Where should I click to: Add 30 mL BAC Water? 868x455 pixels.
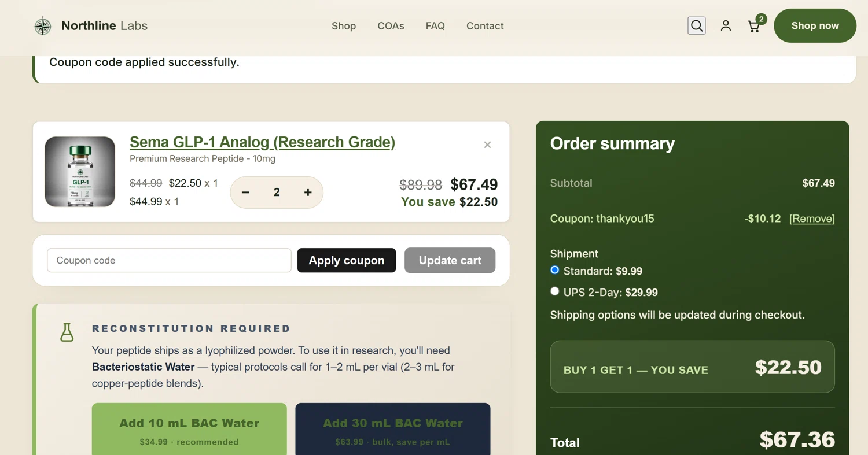coord(393,429)
